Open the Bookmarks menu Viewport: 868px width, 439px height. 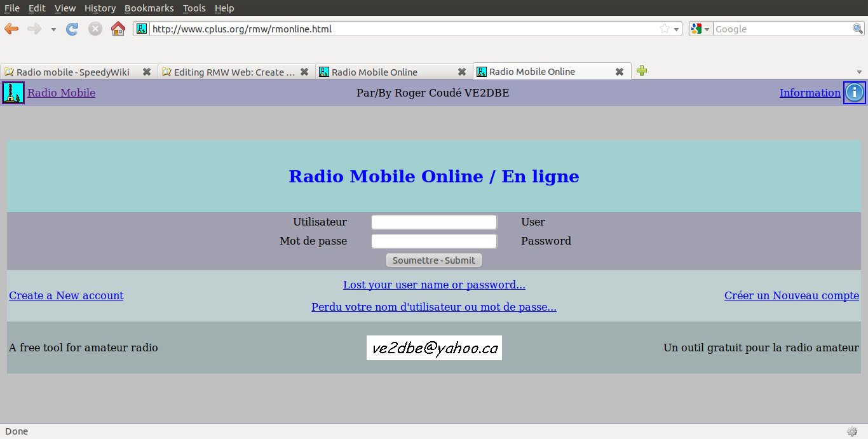tap(149, 8)
